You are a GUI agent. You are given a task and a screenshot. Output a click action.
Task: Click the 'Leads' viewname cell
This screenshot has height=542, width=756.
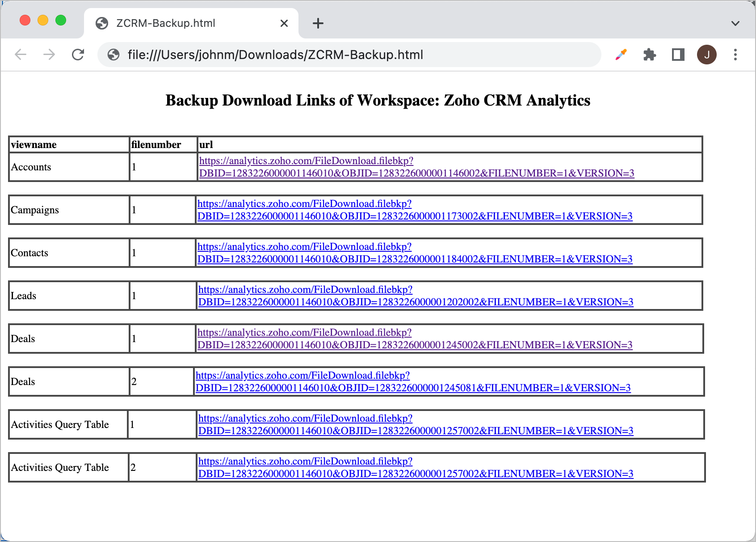pos(69,296)
